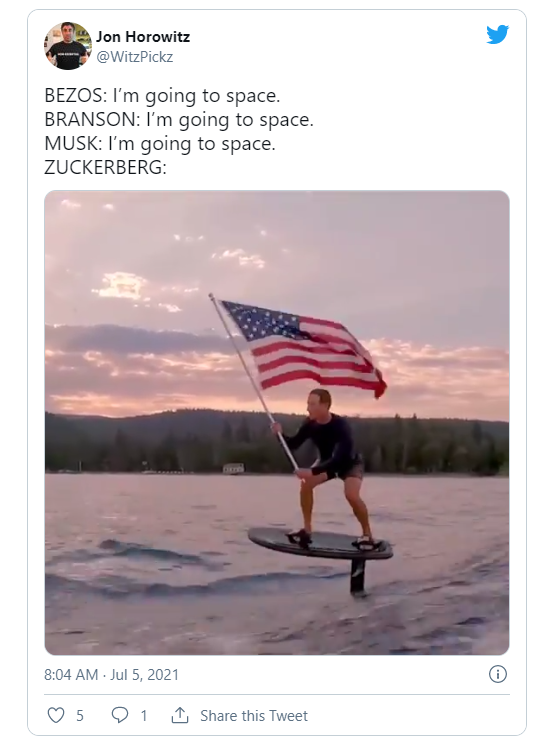Click the heart like icon
The width and height of the screenshot is (549, 744).
pos(56,715)
